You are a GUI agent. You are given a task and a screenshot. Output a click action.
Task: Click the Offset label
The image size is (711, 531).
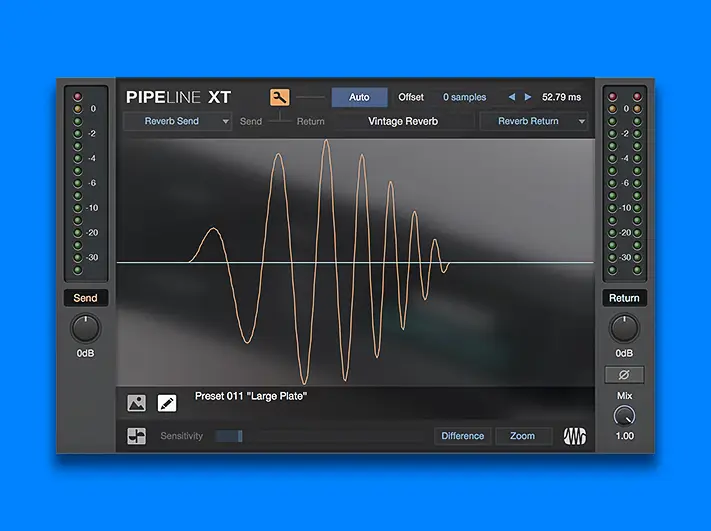point(411,97)
